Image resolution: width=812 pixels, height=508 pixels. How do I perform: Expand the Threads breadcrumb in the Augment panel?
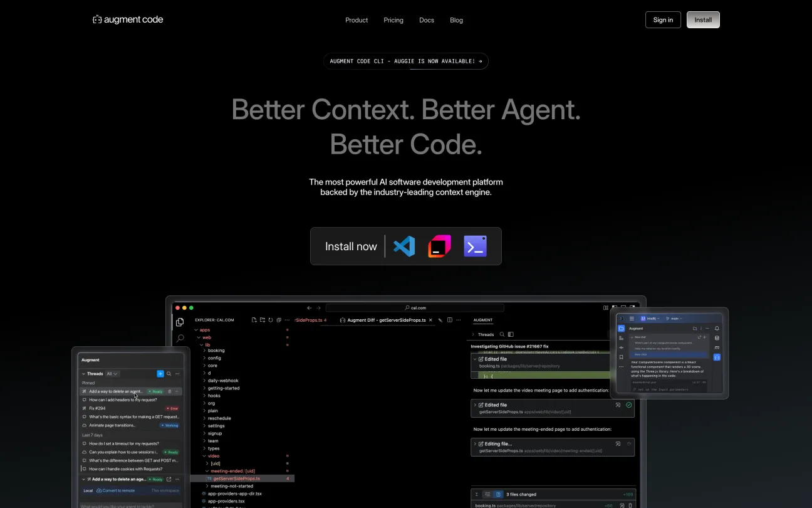click(484, 334)
